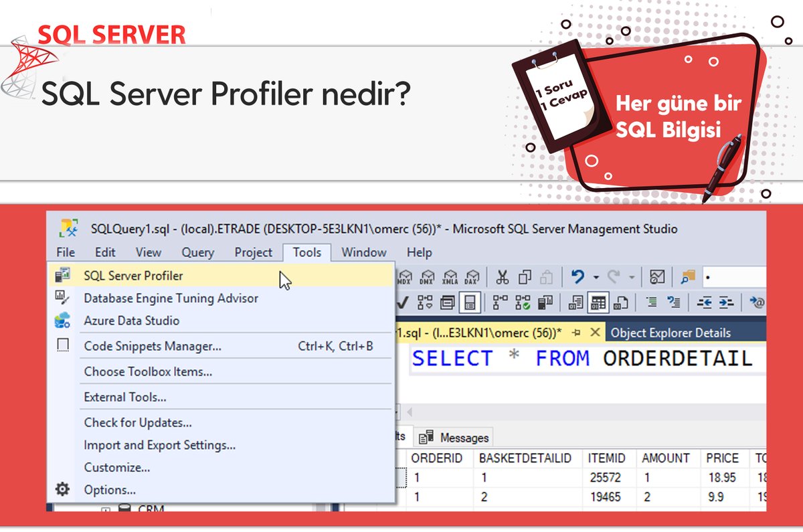Click the greyed Paste toolbar icon
The image size is (803, 532).
coord(547,277)
